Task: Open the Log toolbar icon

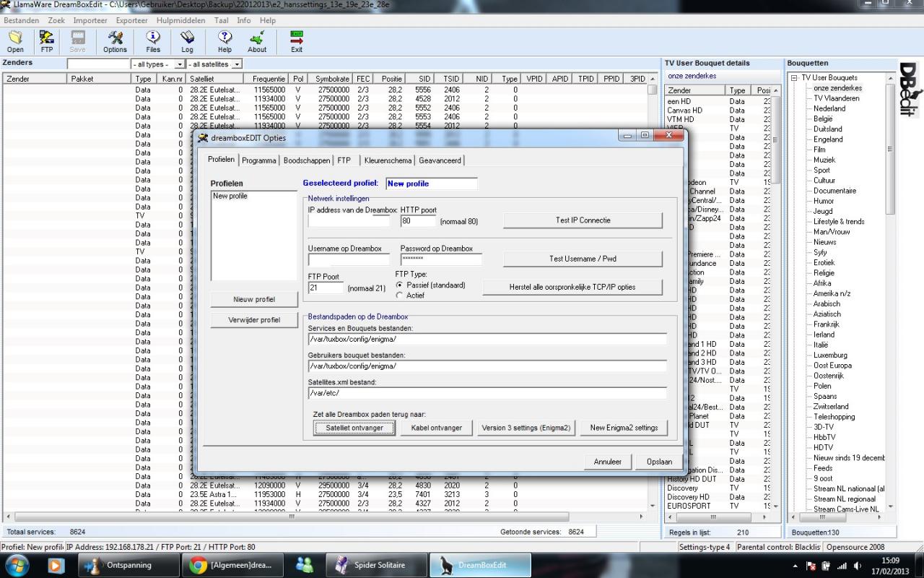Action: click(x=187, y=41)
